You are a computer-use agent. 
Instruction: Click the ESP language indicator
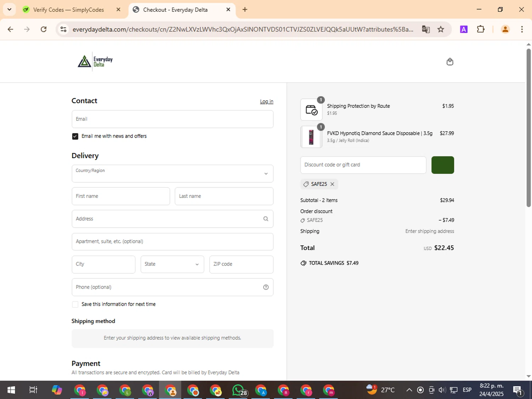pyautogui.click(x=467, y=390)
